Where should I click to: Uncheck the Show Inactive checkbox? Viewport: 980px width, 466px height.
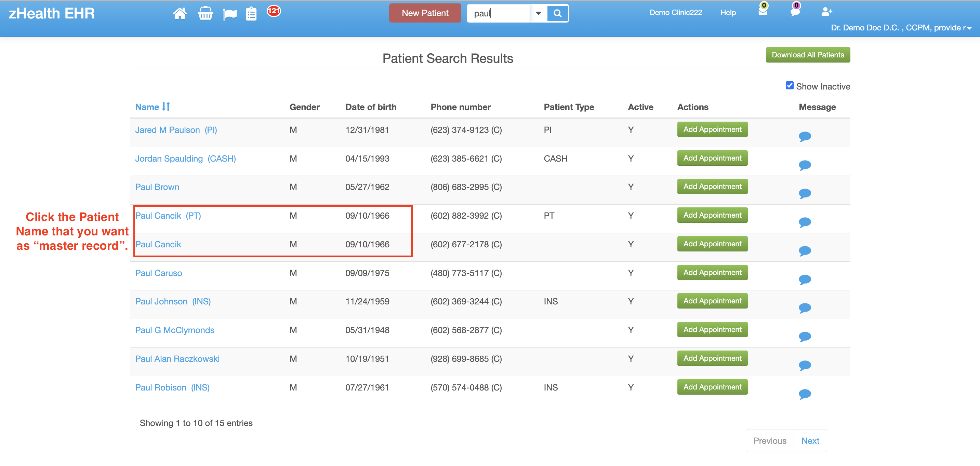click(790, 85)
